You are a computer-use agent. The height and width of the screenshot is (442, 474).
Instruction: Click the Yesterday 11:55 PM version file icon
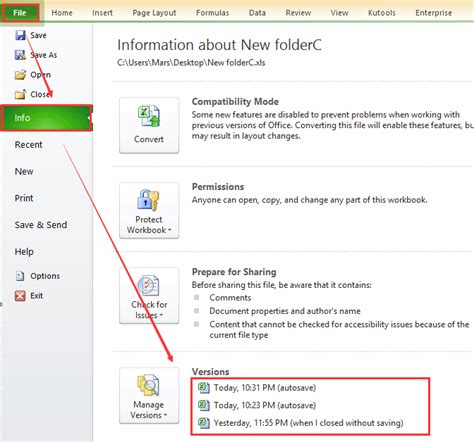(x=204, y=423)
